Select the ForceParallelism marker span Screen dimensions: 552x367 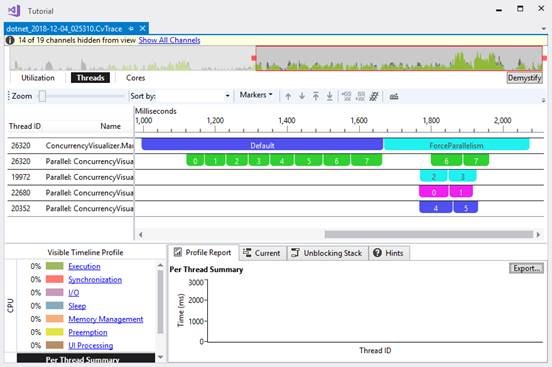coord(456,145)
